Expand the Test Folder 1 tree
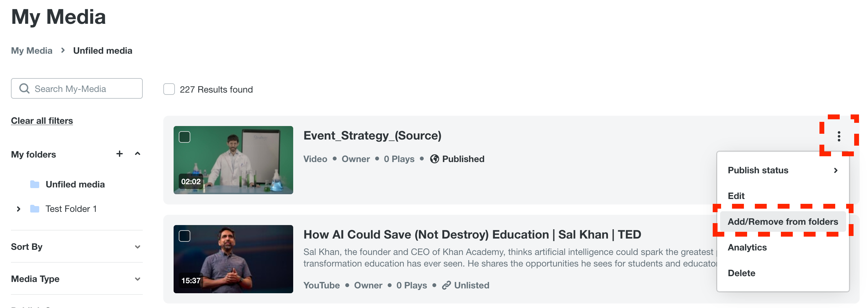Viewport: 868px width, 308px height. pyautogui.click(x=19, y=209)
